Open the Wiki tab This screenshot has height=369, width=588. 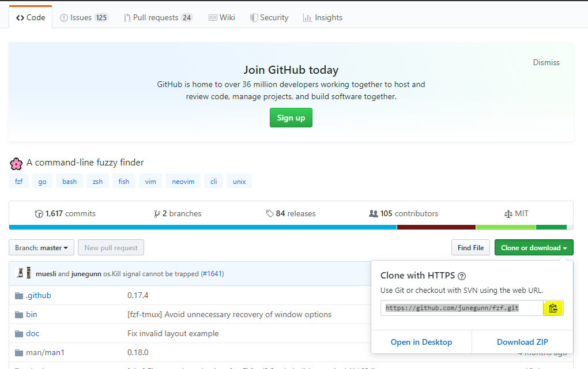tap(221, 18)
